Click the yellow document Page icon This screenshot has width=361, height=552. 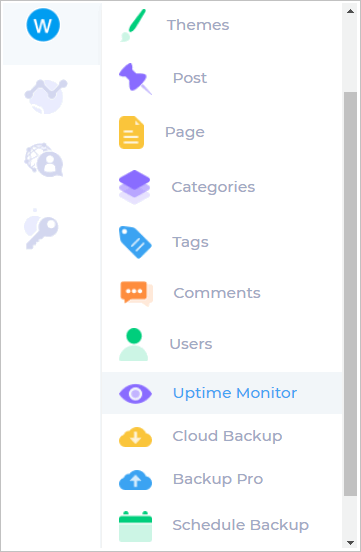(x=131, y=132)
